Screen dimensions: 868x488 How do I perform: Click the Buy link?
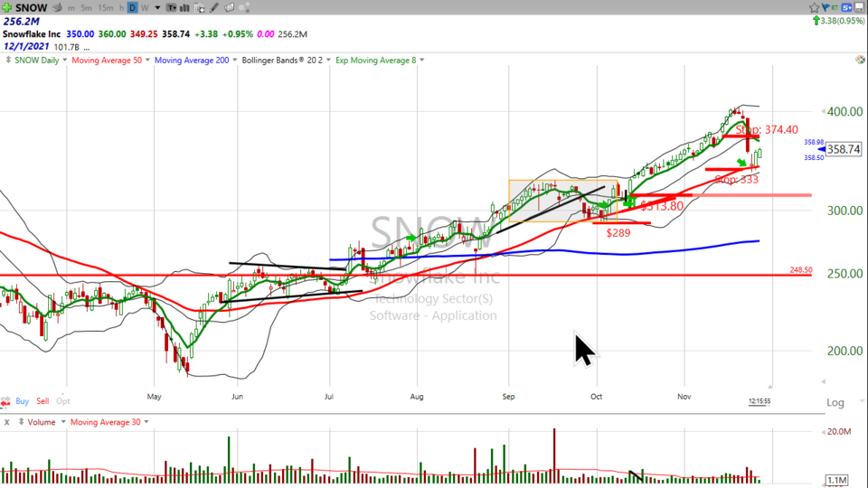point(22,400)
